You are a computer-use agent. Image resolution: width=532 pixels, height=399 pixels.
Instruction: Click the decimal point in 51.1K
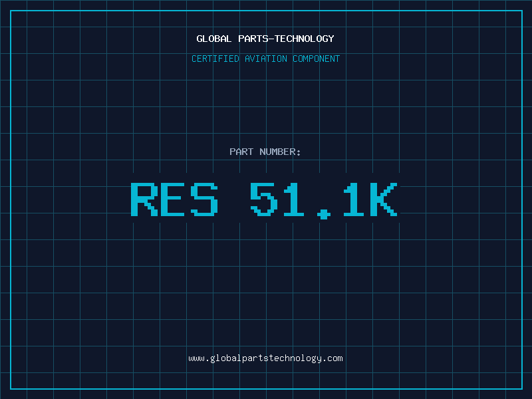coord(324,214)
